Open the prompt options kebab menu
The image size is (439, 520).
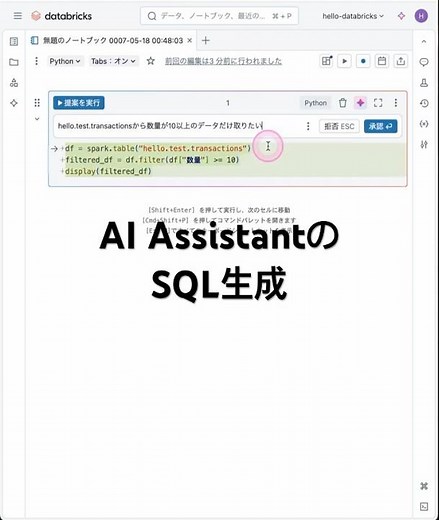click(308, 126)
